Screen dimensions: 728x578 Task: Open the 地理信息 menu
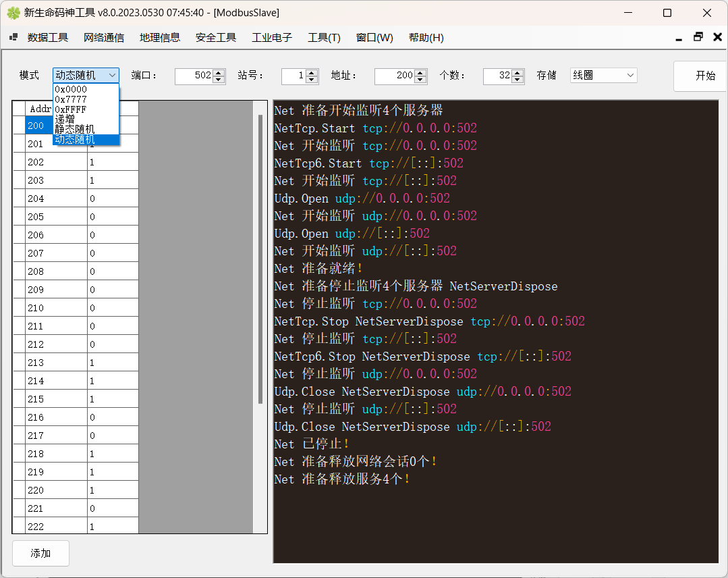point(160,38)
